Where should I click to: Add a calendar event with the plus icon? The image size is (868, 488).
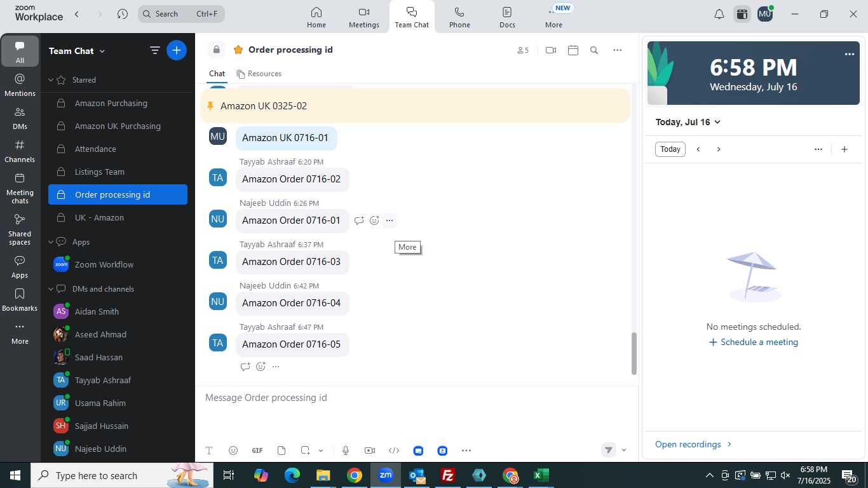[844, 149]
